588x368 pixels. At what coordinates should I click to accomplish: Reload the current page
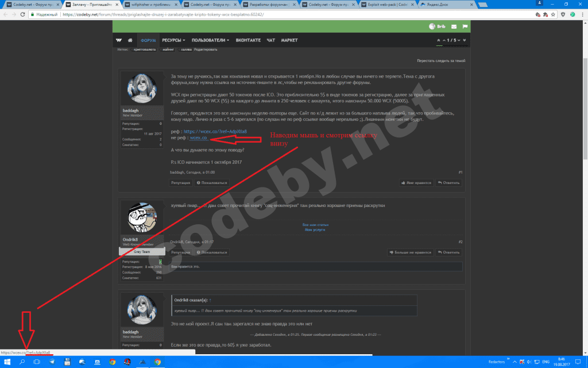[22, 14]
